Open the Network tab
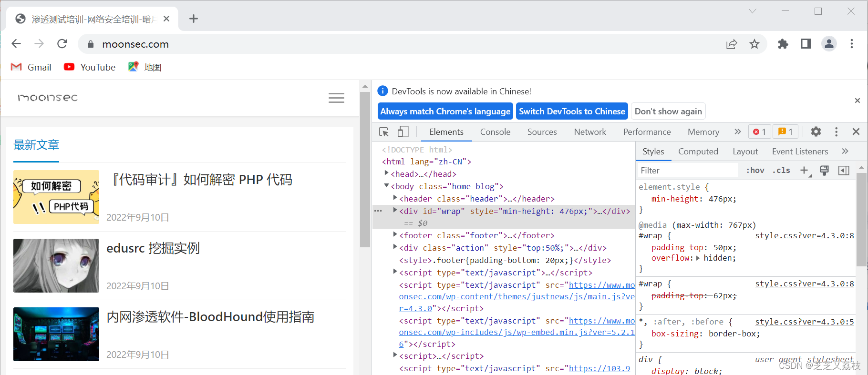Screen dimensions: 868x375 pos(590,132)
